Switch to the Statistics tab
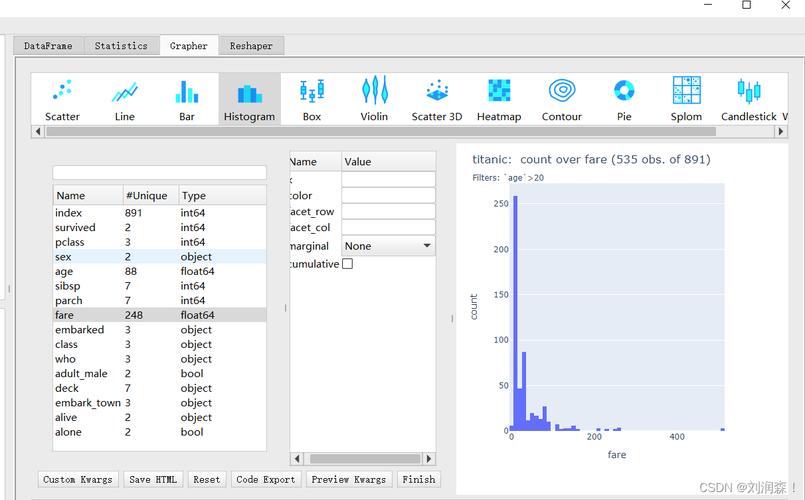 (121, 46)
